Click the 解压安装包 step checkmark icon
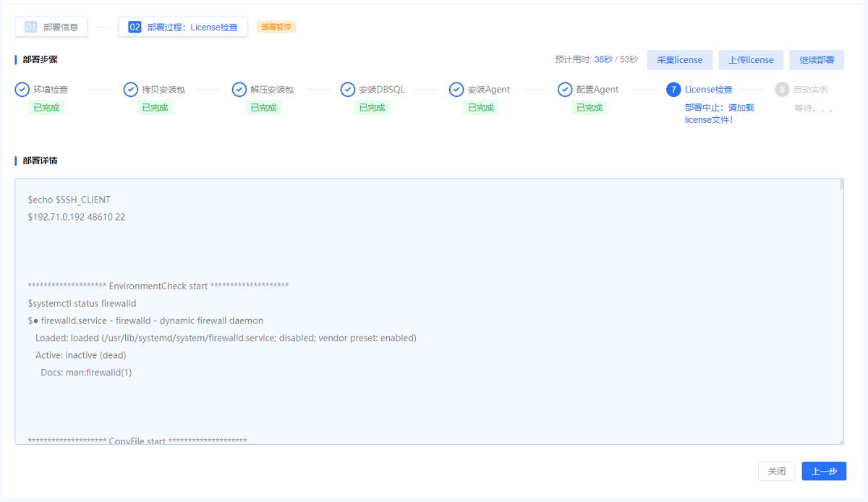The height and width of the screenshot is (502, 868). [239, 90]
